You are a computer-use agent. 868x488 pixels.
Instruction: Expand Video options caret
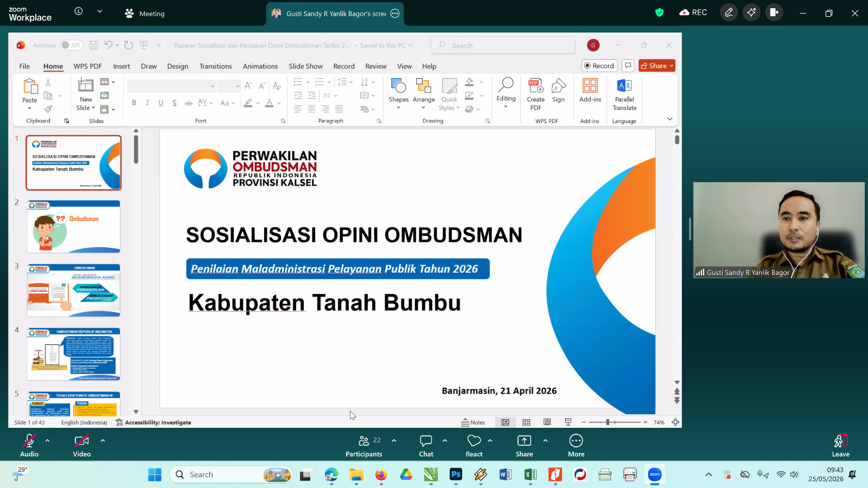[x=103, y=440]
